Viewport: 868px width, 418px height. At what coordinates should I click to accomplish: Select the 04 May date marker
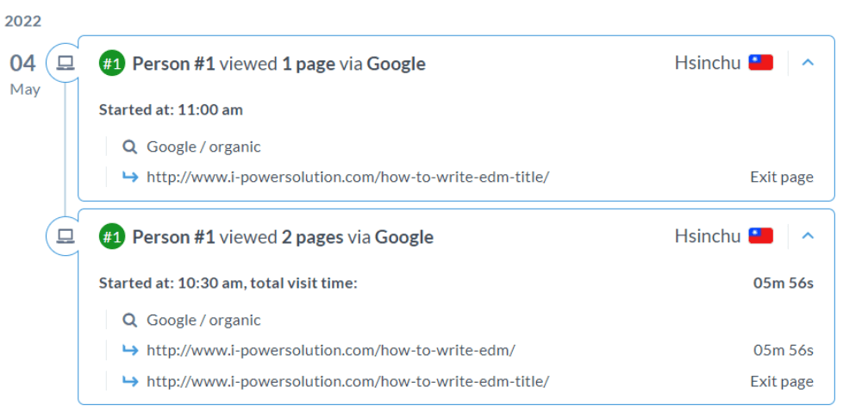pos(23,74)
